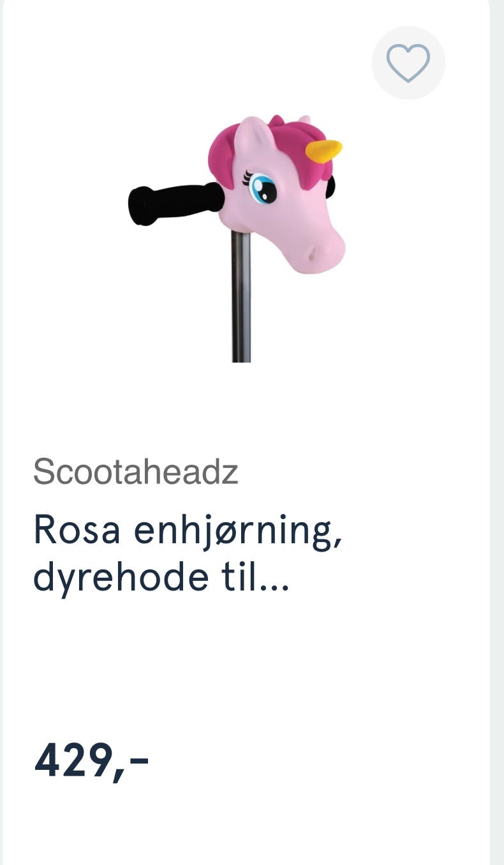Screen dimensions: 504x865
Task: Open the 'Rosa enhjørning, dyrehode til...' product title
Action: coord(188,553)
